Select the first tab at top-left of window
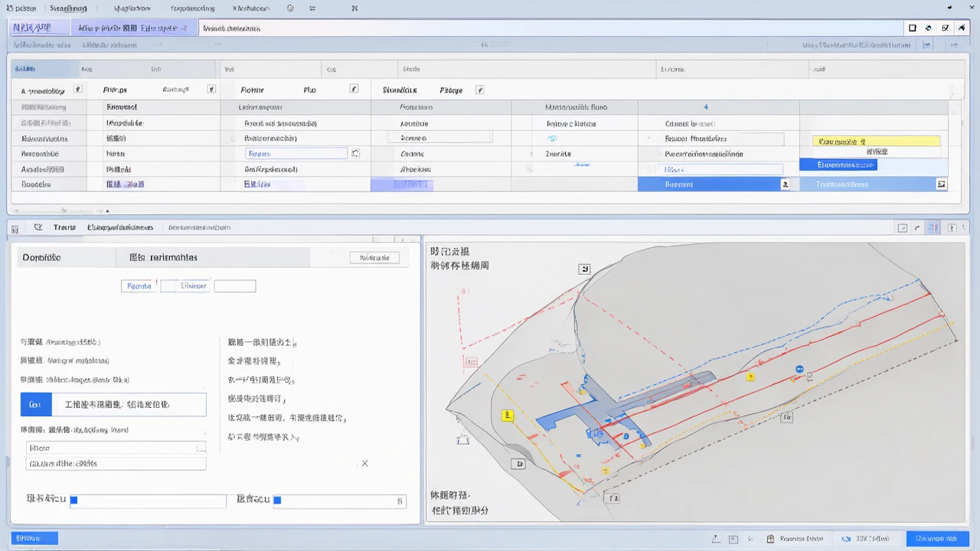 40,28
